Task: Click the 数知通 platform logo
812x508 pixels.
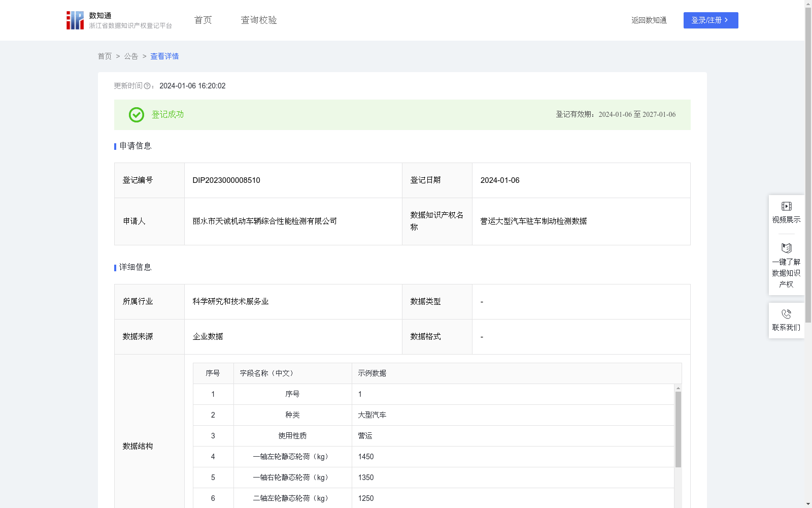Action: pos(119,20)
